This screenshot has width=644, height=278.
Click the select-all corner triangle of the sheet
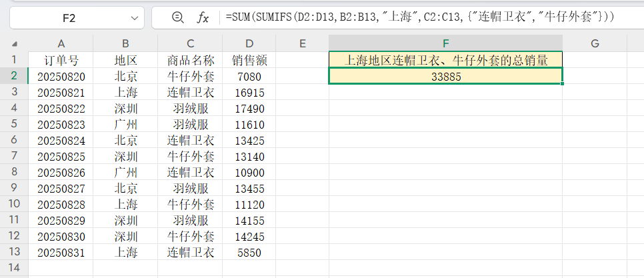(x=14, y=44)
